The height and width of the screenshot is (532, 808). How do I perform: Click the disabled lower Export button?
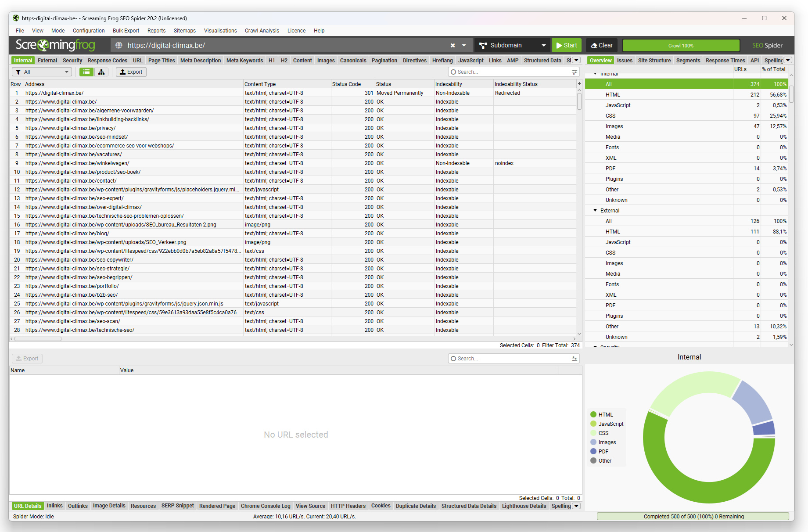[x=27, y=359]
